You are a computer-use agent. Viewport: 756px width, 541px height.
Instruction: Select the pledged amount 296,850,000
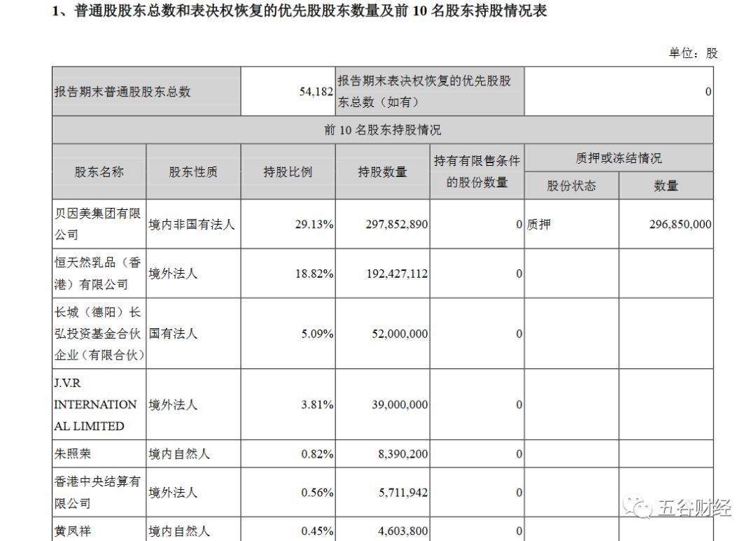680,225
